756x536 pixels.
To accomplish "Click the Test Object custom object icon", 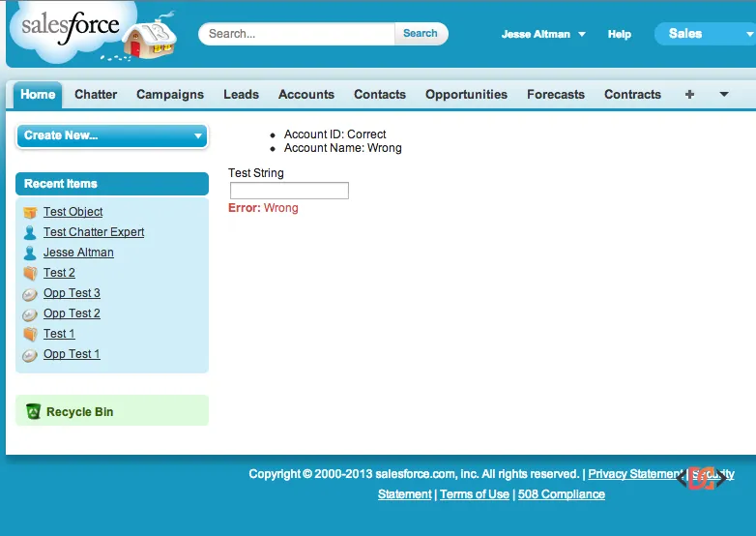I will pos(30,212).
